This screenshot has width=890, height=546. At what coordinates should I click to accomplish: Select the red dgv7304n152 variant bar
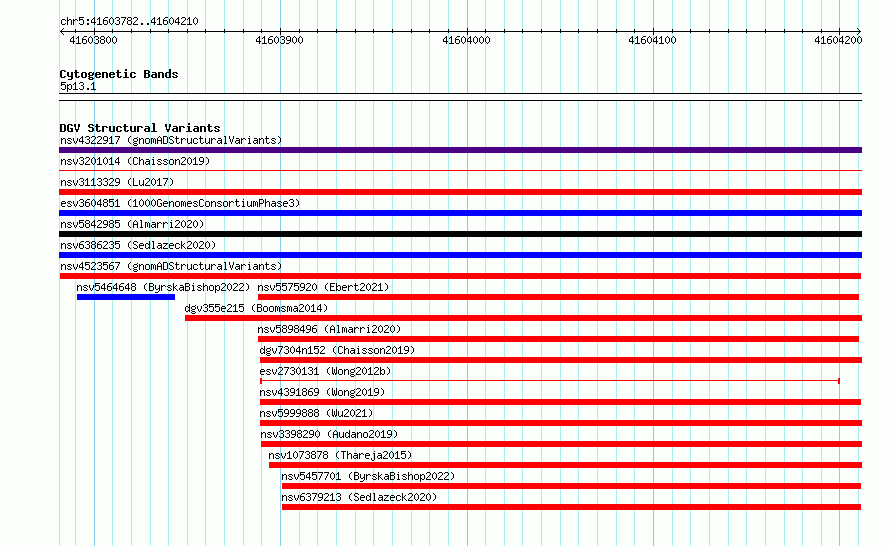coord(561,360)
